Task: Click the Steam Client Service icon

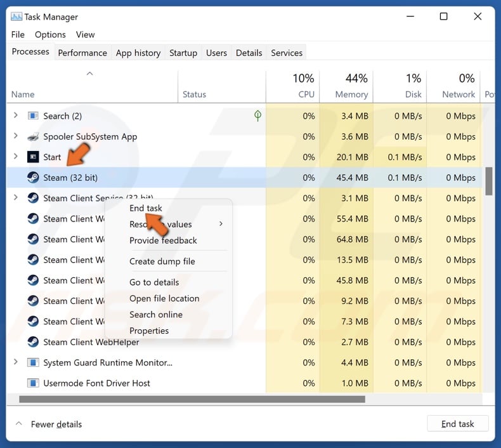Action: coord(33,198)
